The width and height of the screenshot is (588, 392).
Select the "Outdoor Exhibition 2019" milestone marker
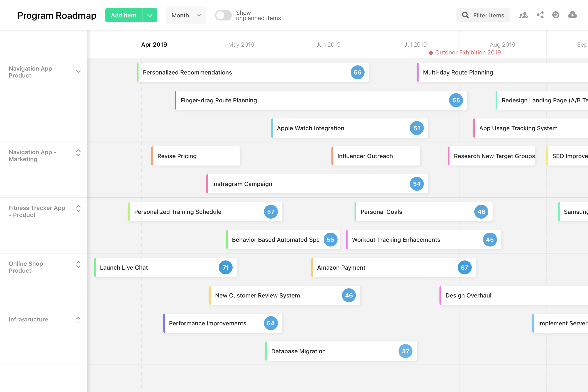(431, 52)
